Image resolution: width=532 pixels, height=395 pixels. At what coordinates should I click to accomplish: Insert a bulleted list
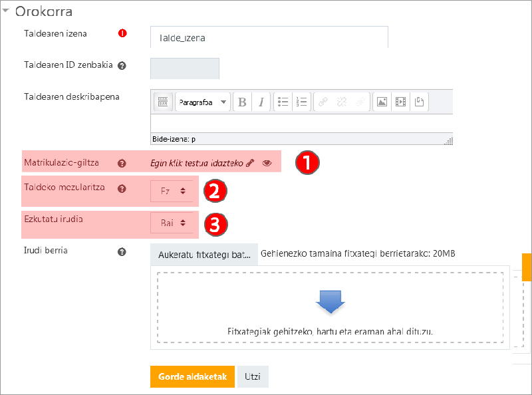click(x=283, y=102)
